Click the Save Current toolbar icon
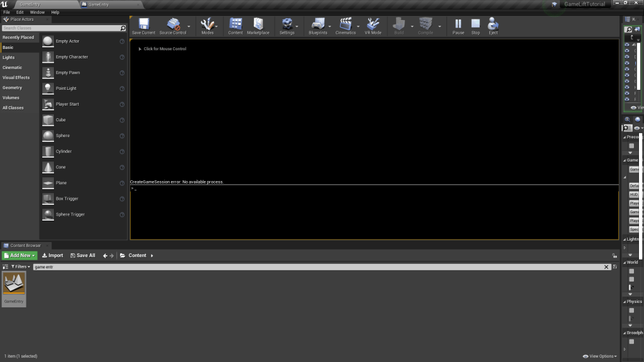This screenshot has width=644, height=362. (143, 26)
